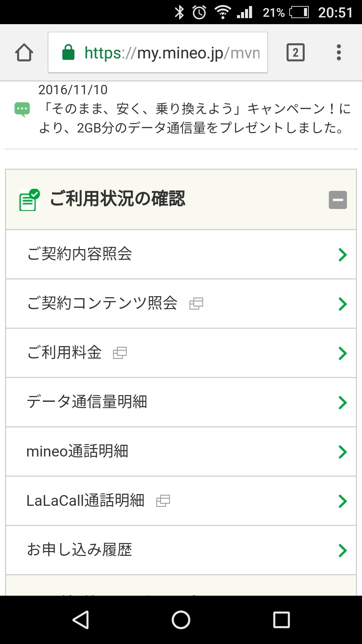The image size is (362, 644).
Task: Open LaLaCall通話明細 link
Action: pyautogui.click(x=85, y=500)
